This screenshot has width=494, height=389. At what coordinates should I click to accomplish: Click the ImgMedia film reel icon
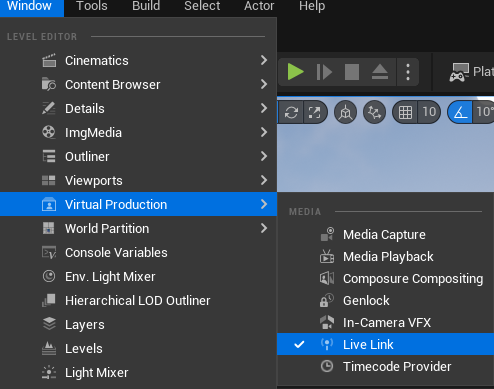(x=49, y=132)
